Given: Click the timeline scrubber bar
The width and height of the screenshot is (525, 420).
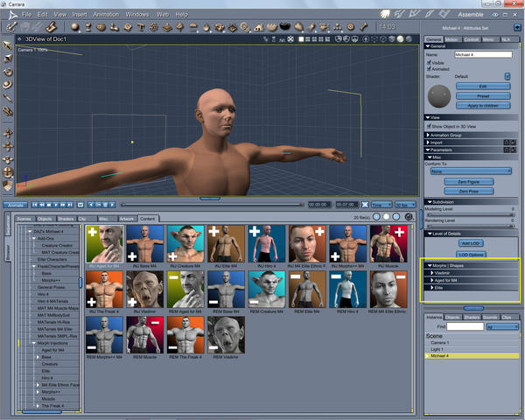Looking at the screenshot, I should (212, 204).
